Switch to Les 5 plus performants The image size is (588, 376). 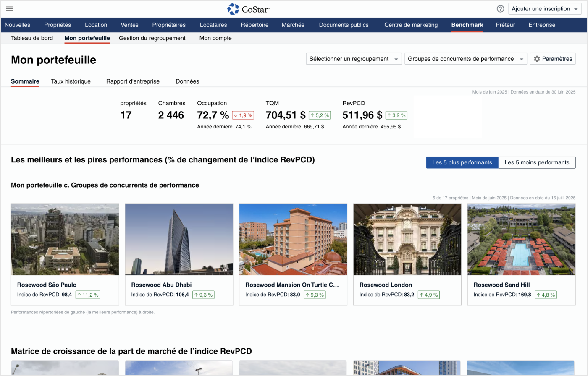point(462,162)
